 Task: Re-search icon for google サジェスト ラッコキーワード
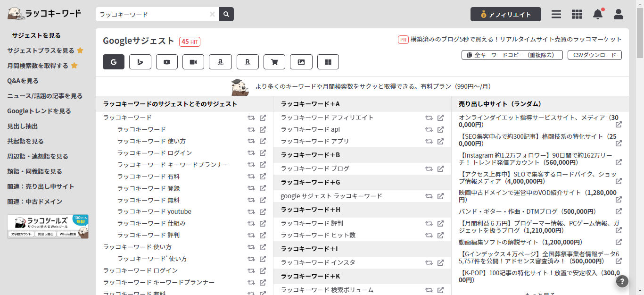point(429,196)
